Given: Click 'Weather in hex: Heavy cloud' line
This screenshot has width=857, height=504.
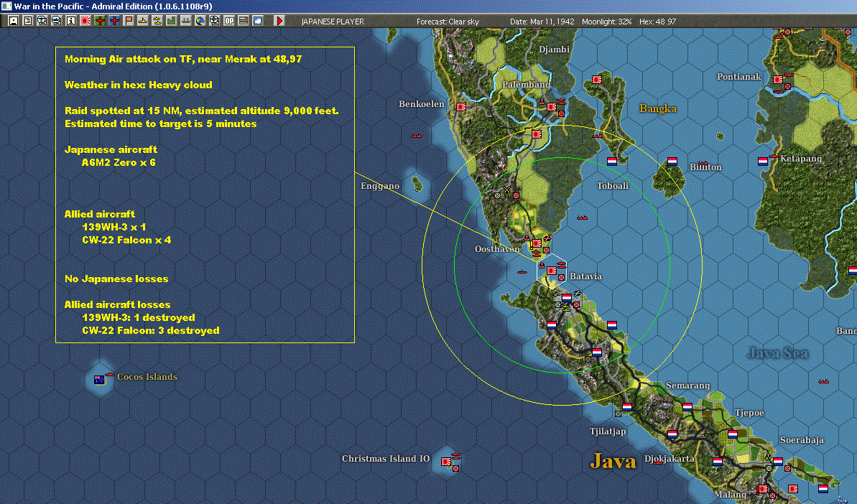Looking at the screenshot, I should click(138, 85).
